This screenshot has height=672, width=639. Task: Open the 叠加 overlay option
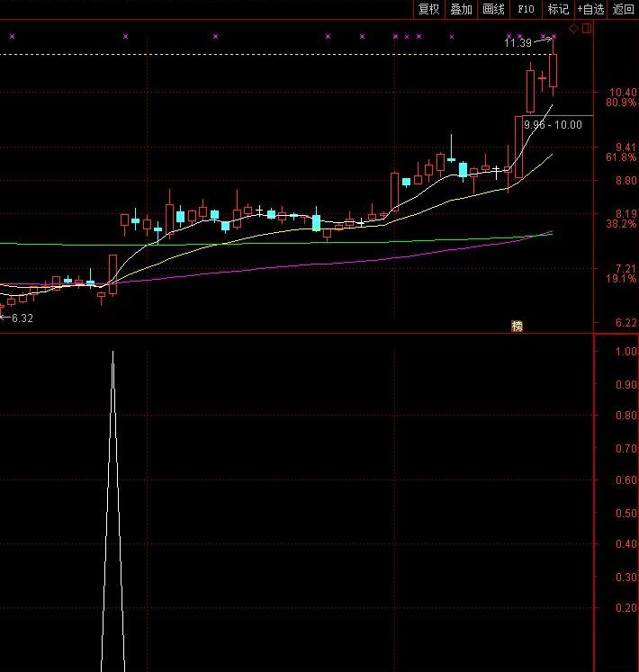[x=462, y=9]
